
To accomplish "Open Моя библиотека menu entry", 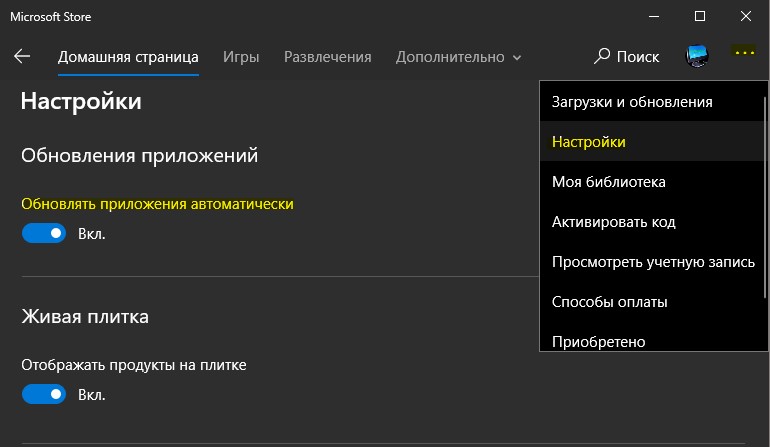I will click(652, 182).
